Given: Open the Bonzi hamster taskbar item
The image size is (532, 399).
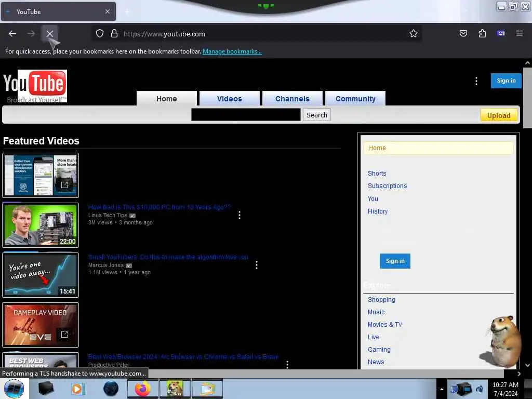Looking at the screenshot, I should (175, 389).
